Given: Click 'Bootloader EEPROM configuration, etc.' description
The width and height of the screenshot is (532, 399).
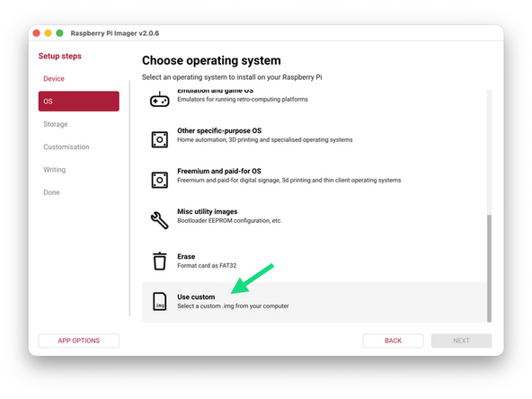Looking at the screenshot, I should (230, 220).
